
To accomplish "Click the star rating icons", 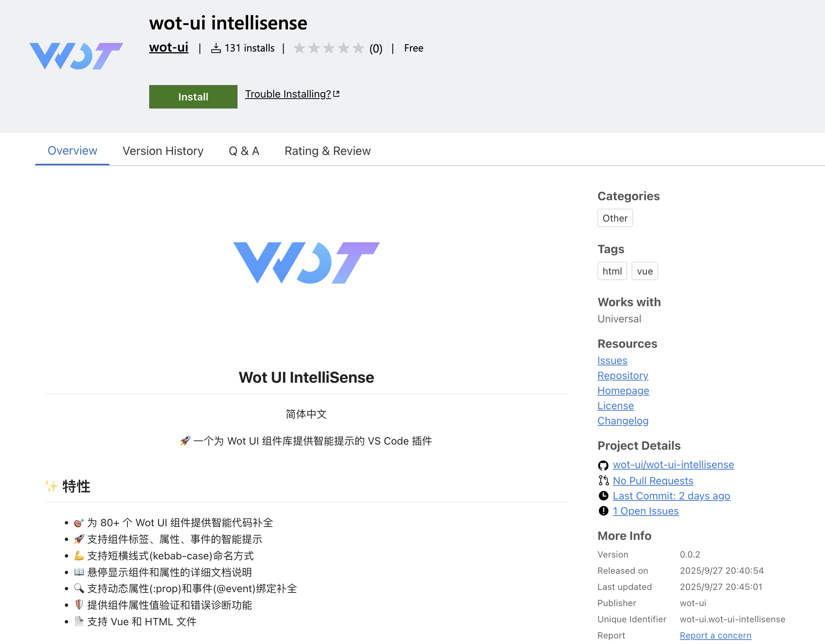I will 329,48.
